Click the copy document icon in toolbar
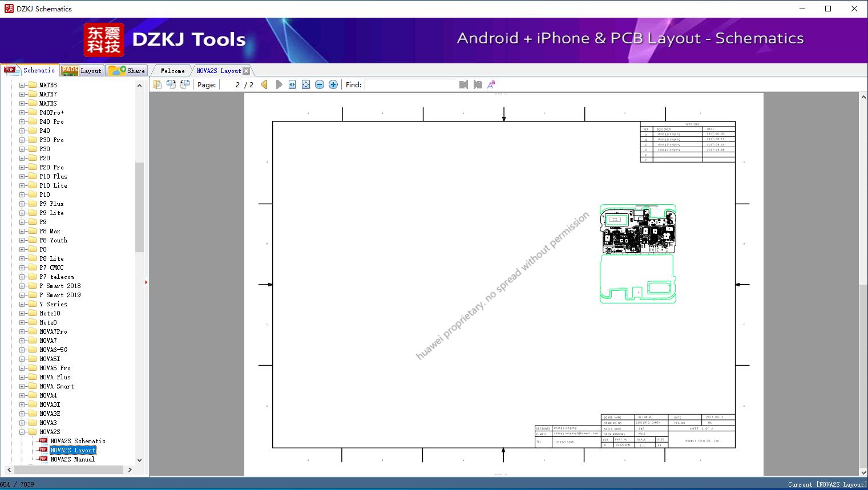 pos(158,84)
